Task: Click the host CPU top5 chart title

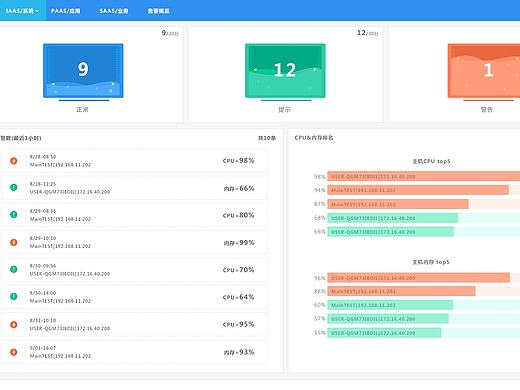Action: tap(431, 161)
